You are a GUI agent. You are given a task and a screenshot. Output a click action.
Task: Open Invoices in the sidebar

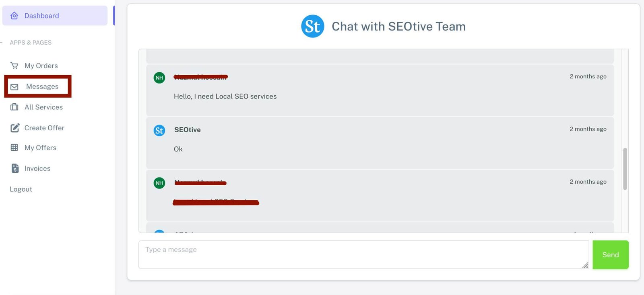click(x=37, y=168)
